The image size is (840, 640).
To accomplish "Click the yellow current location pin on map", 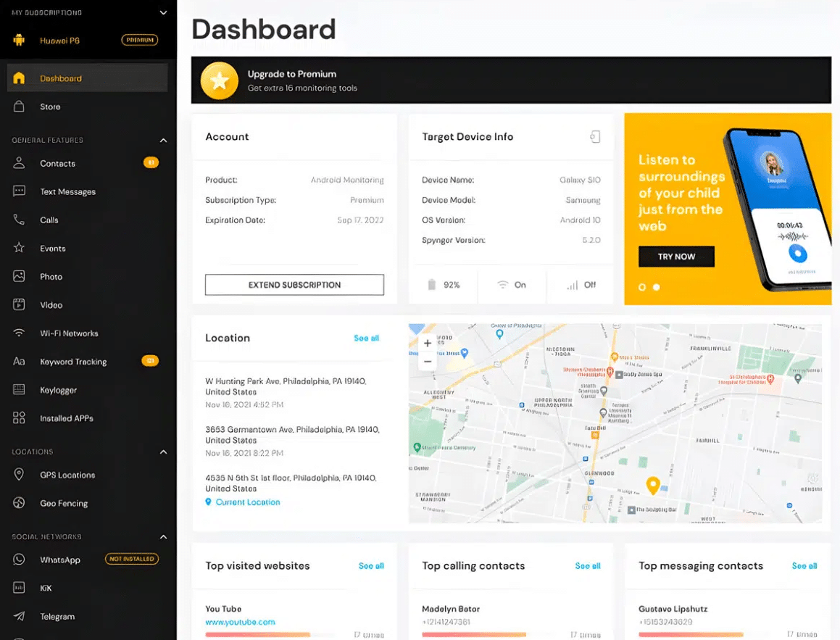I will [x=652, y=485].
